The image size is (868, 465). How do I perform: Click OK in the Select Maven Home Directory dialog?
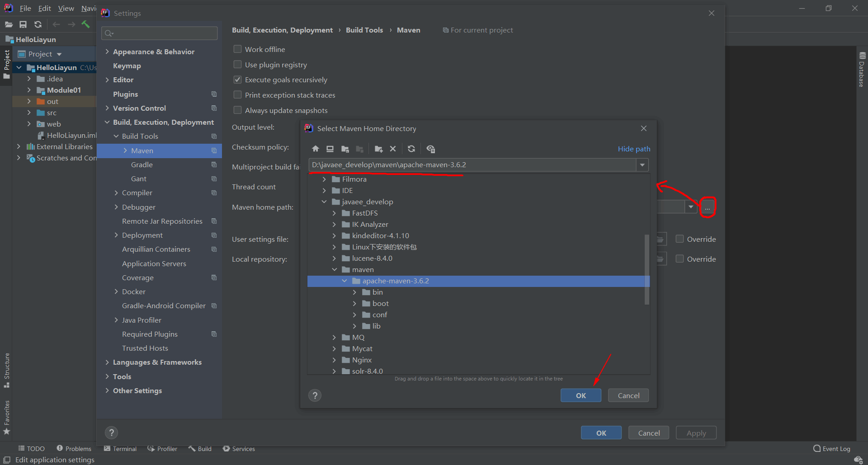coord(580,395)
